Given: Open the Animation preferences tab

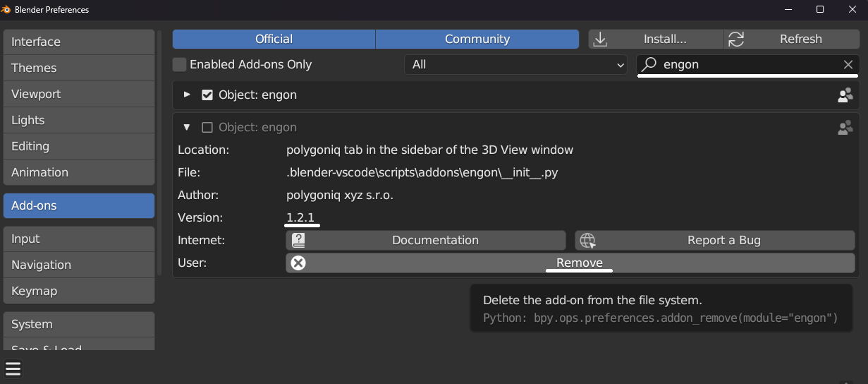Looking at the screenshot, I should tap(79, 173).
